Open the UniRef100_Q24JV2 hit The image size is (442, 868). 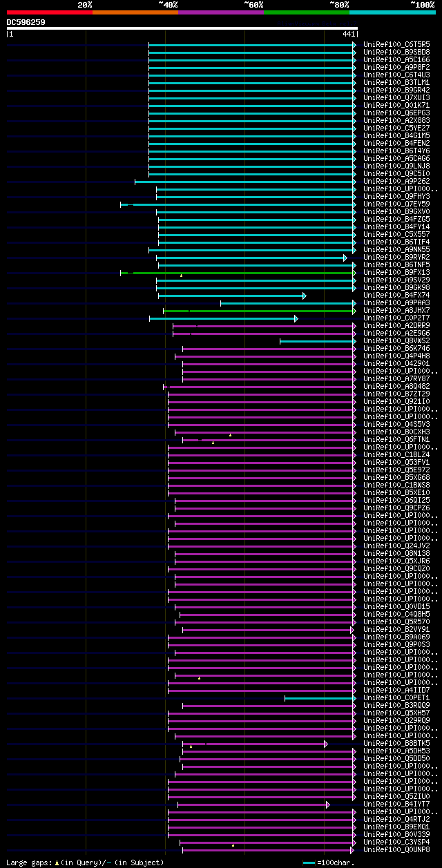pyautogui.click(x=396, y=546)
